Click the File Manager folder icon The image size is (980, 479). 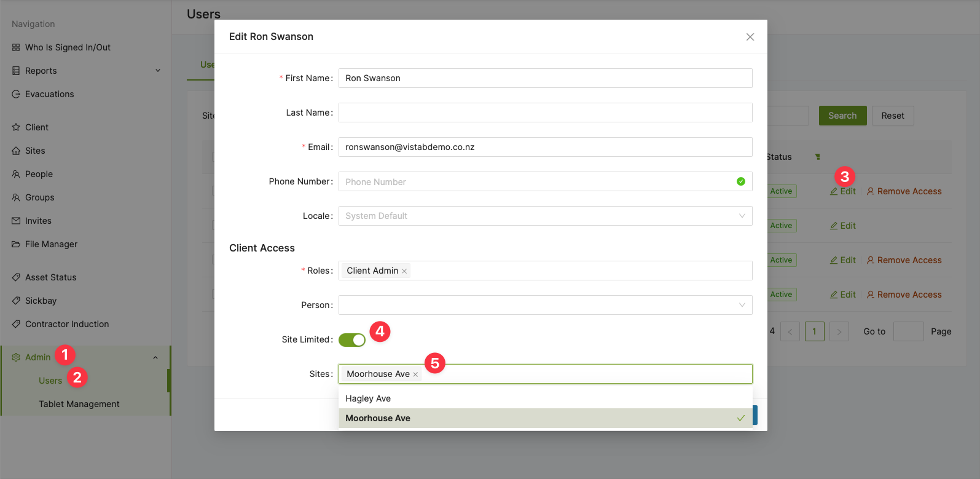[16, 244]
